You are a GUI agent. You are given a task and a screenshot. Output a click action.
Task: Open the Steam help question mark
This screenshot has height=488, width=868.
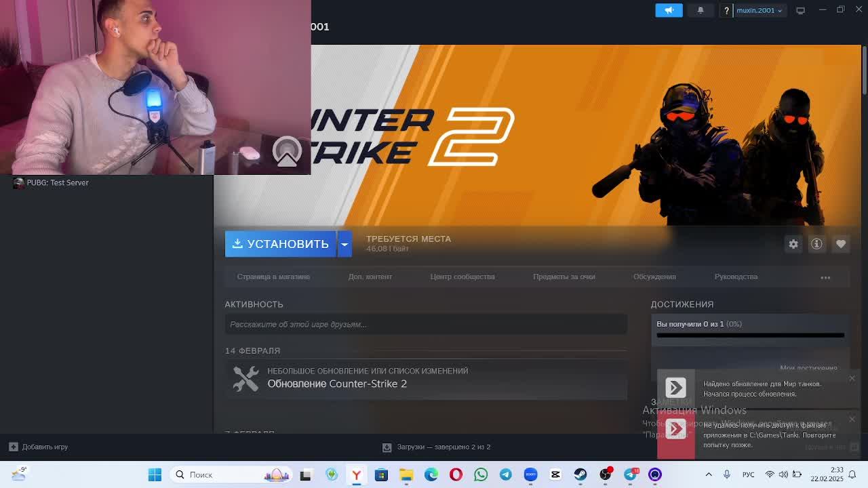726,10
